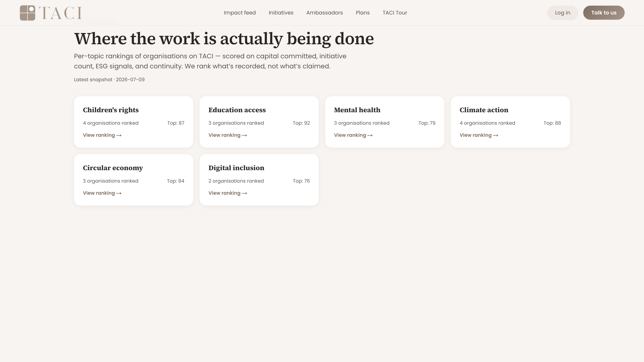Open the Children's rights card title

pyautogui.click(x=111, y=110)
